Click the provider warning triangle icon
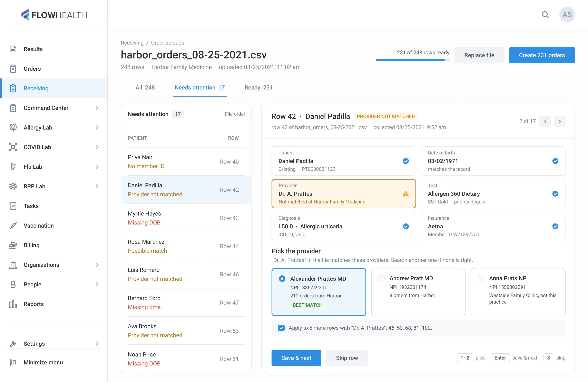Image resolution: width=588 pixels, height=382 pixels. coord(405,194)
